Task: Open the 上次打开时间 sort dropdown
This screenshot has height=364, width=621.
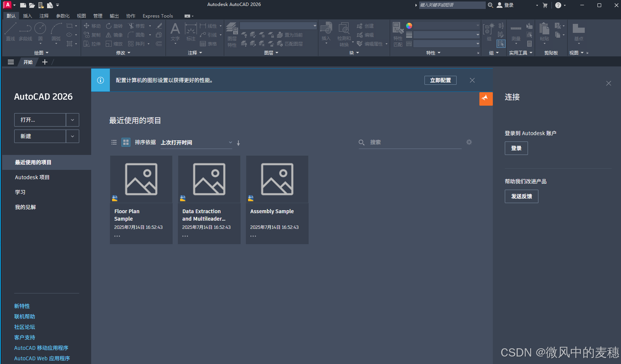Action: [197, 143]
